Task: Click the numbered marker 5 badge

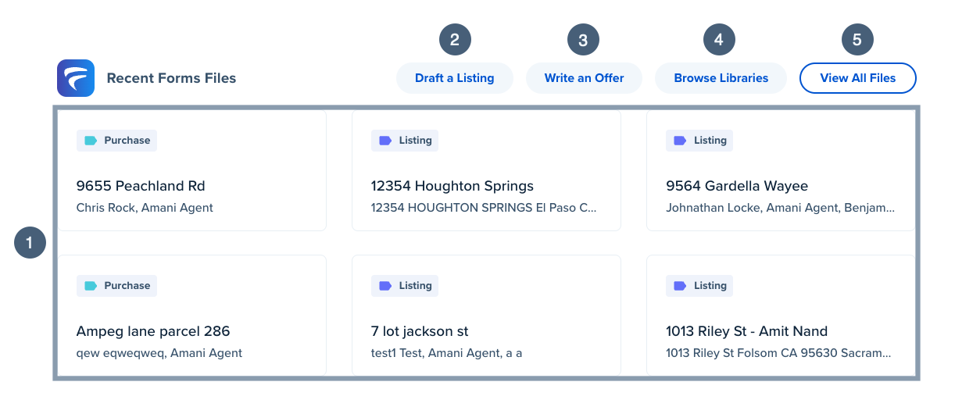Action: pyautogui.click(x=857, y=40)
